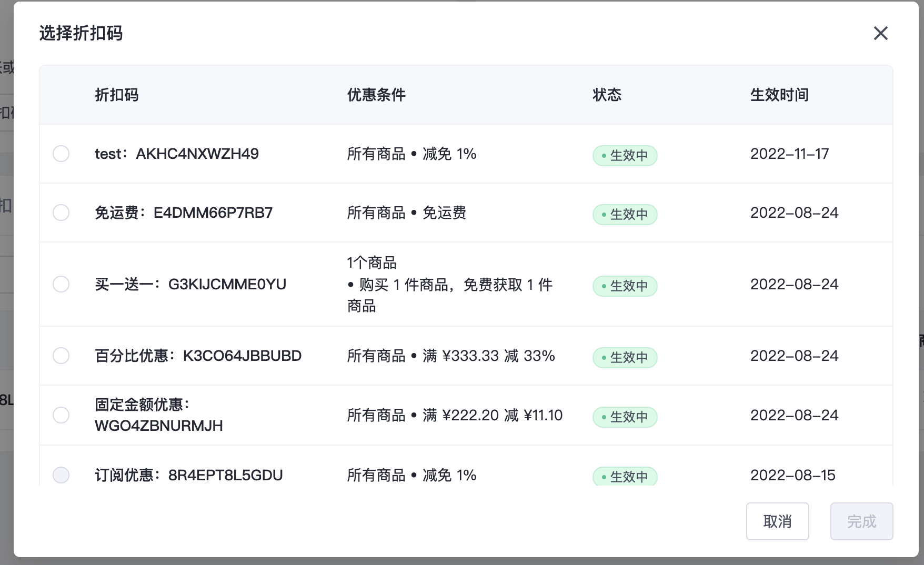
Task: Click the 生效时间 column header
Action: [780, 95]
